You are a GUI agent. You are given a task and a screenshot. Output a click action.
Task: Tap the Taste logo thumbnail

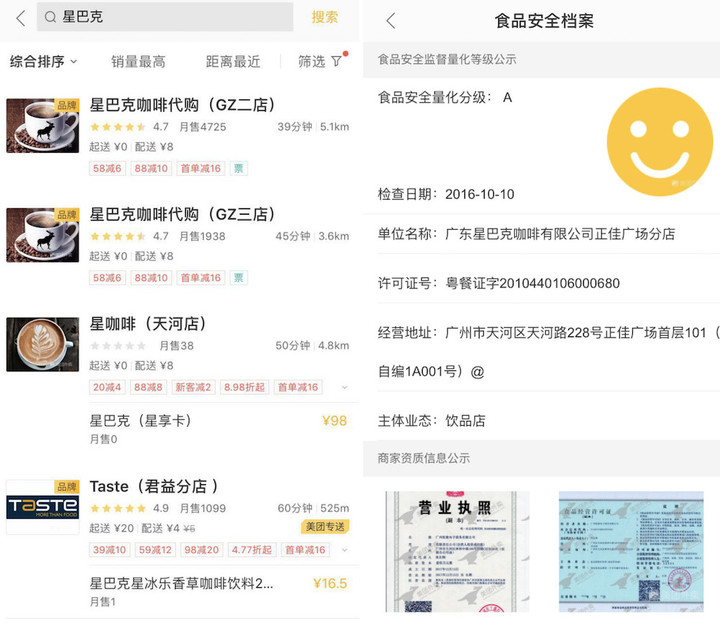coord(42,507)
